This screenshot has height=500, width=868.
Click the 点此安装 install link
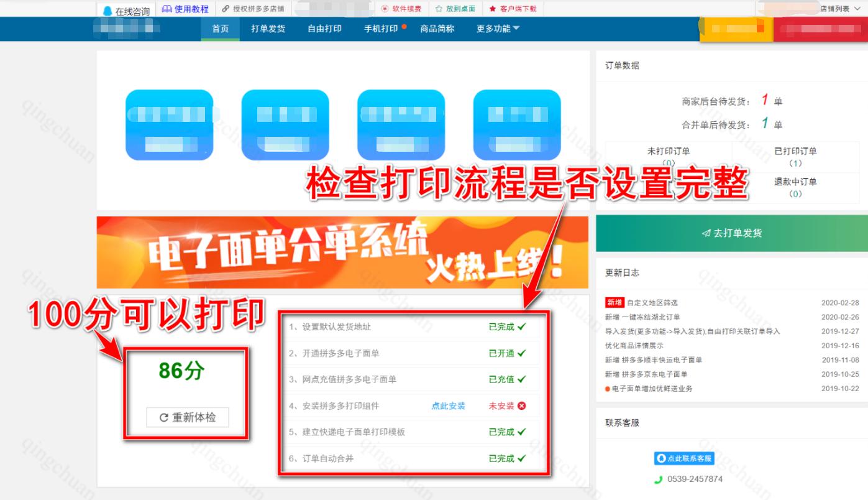(x=447, y=406)
